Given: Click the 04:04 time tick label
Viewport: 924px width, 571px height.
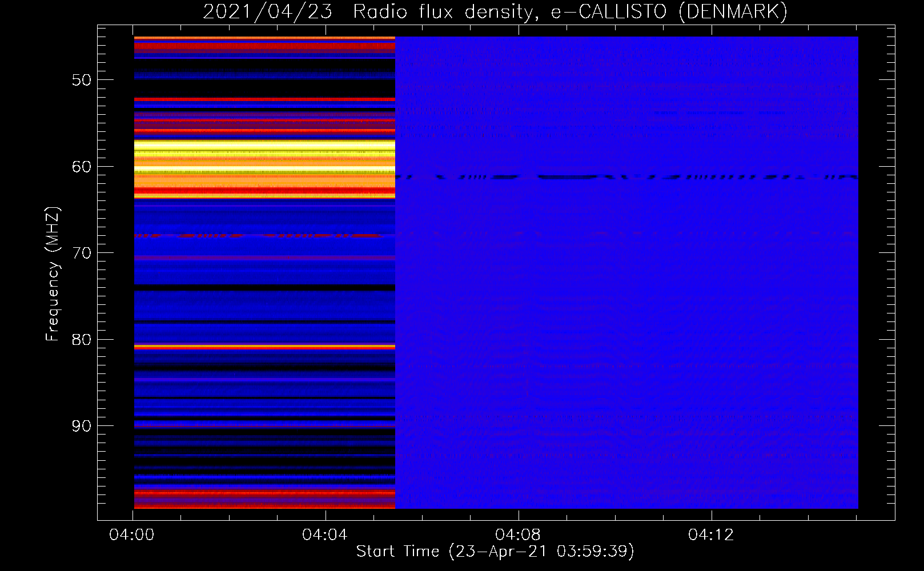Looking at the screenshot, I should [x=325, y=535].
